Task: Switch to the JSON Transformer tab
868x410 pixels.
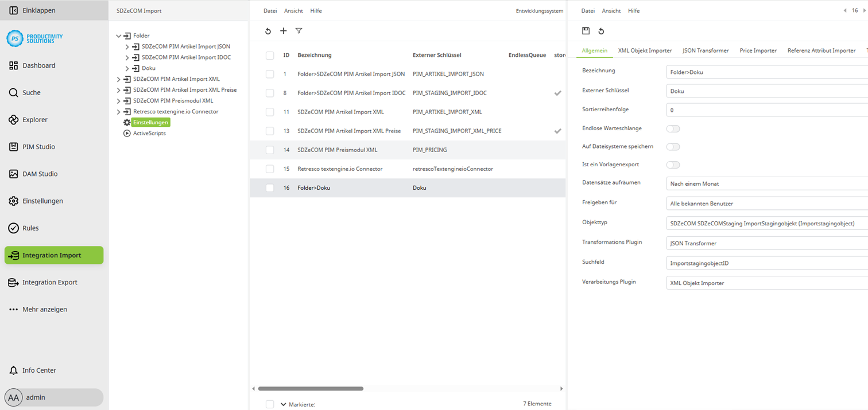Action: (706, 50)
